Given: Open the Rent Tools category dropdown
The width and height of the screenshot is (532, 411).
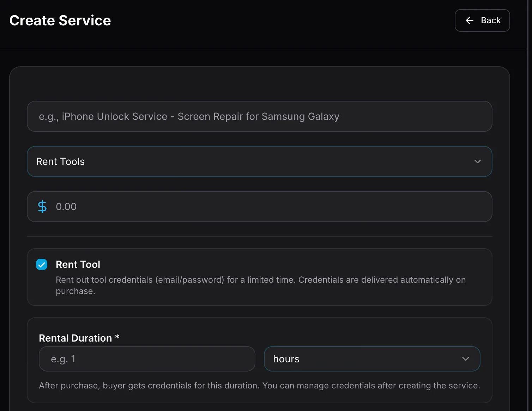Looking at the screenshot, I should pos(259,161).
